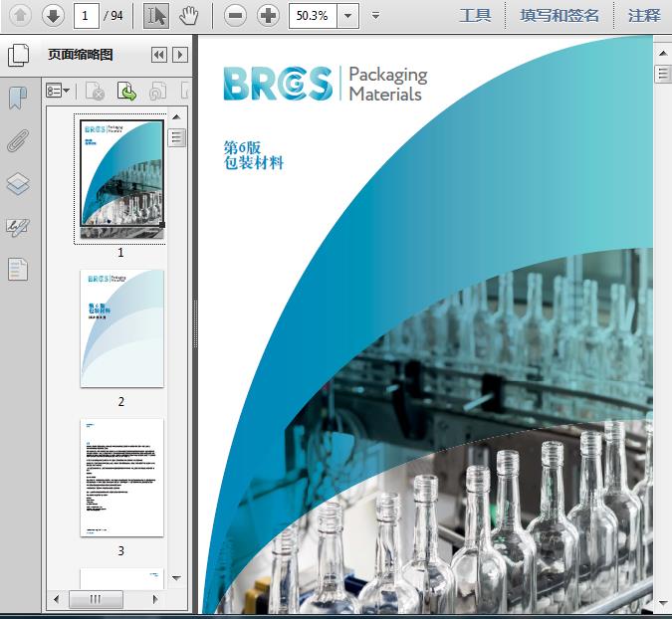
Task: Open the signatures panel
Action: click(18, 227)
